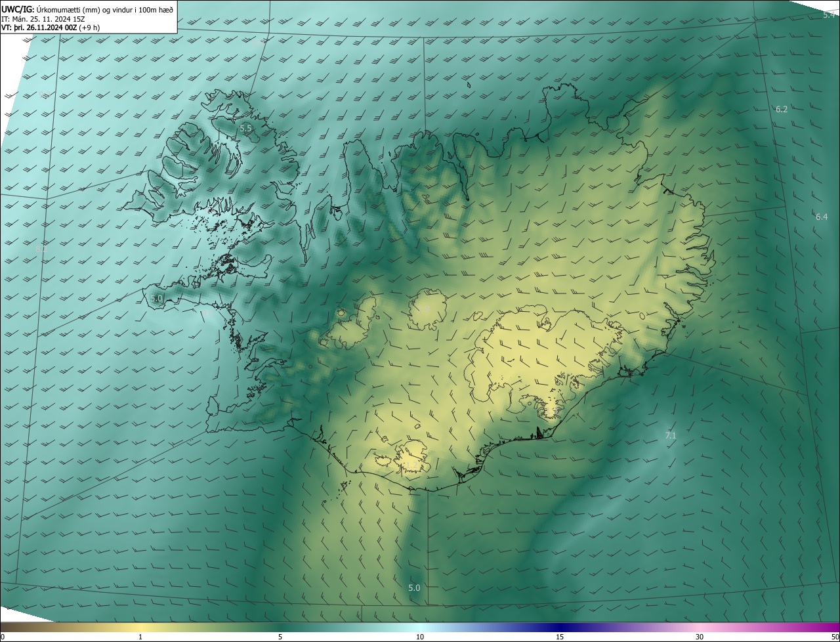Click the '1.9' label on Hofsjökull glacier
This screenshot has height=642, width=840.
(425, 309)
